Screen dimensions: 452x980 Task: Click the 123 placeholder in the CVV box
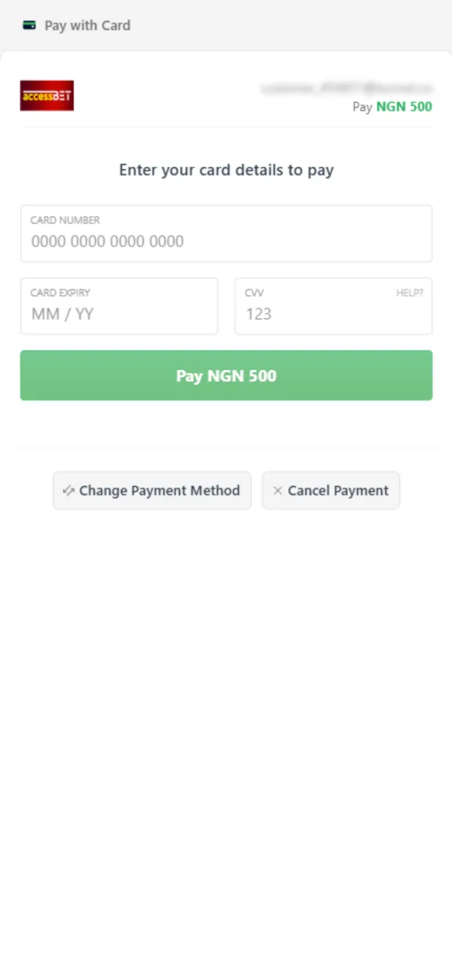click(x=259, y=314)
